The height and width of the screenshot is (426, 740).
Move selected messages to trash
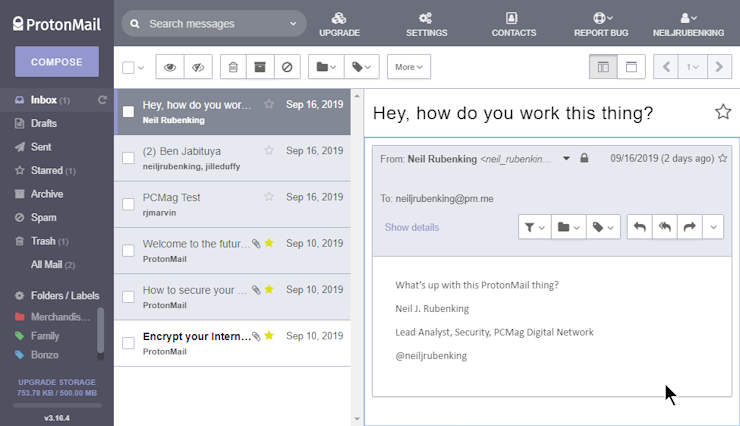pyautogui.click(x=233, y=67)
